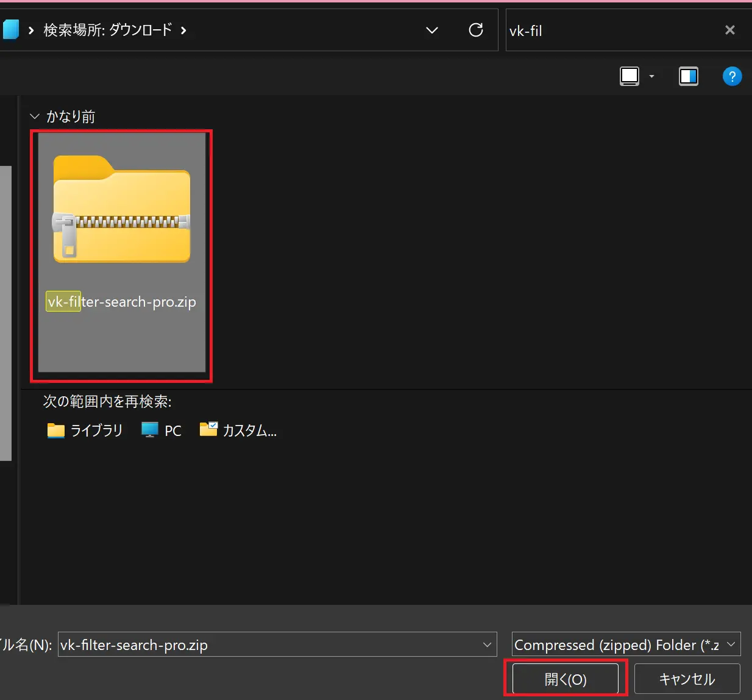The width and height of the screenshot is (752, 700).
Task: Click the キャンセル cancel button
Action: tap(687, 679)
